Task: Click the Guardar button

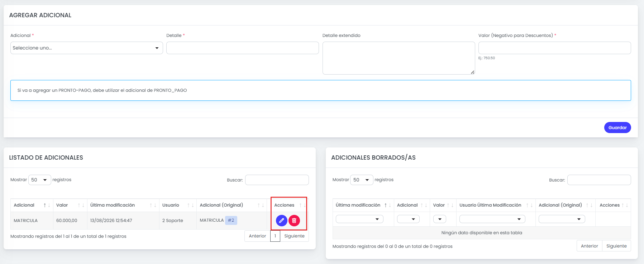Action: (617, 128)
